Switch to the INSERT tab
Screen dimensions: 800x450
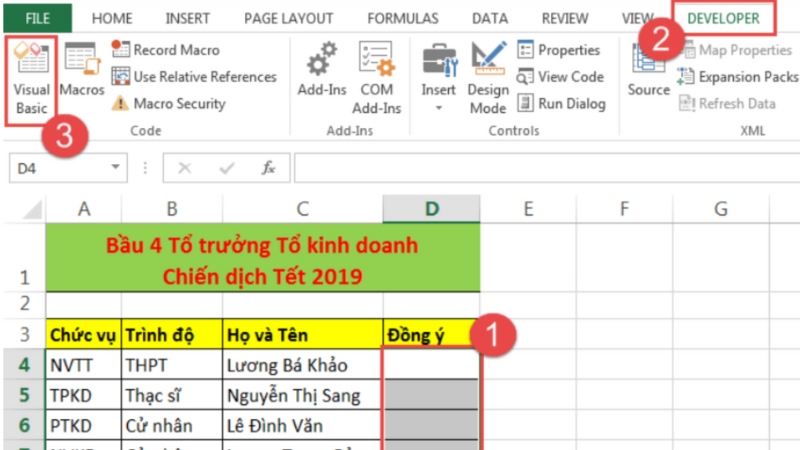(187, 18)
